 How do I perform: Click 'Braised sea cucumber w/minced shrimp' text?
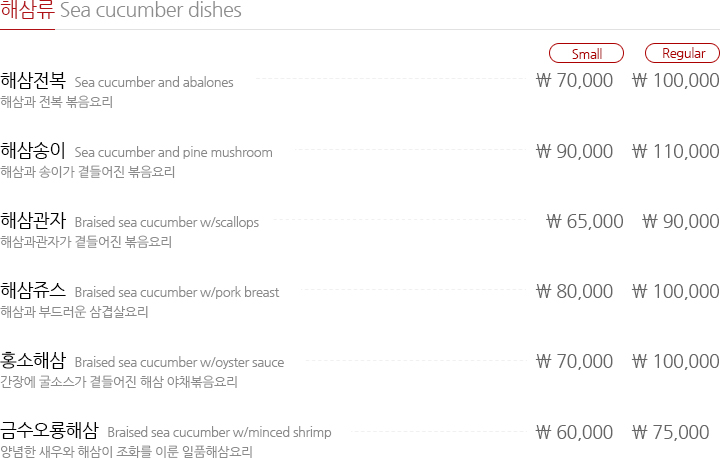coord(219,432)
